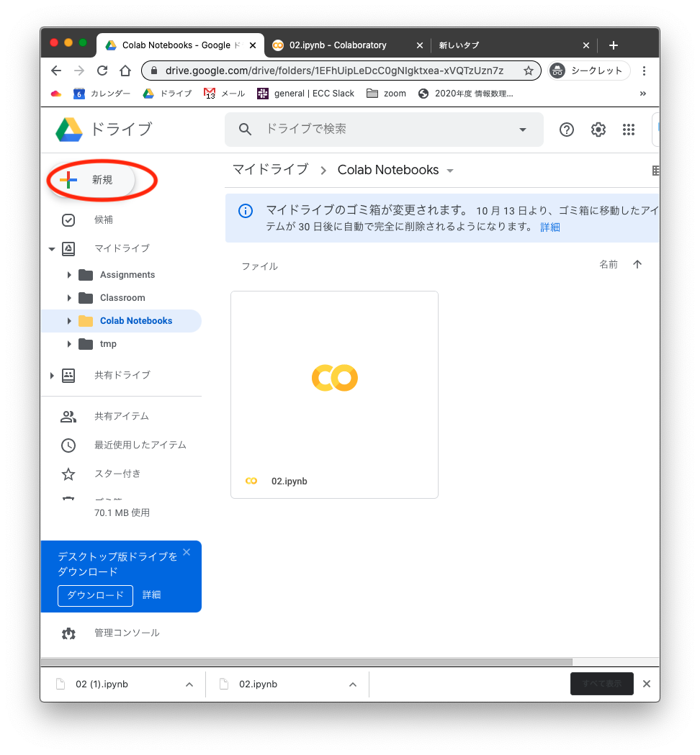Click the info icon in the banner
The height and width of the screenshot is (755, 700).
tap(246, 211)
